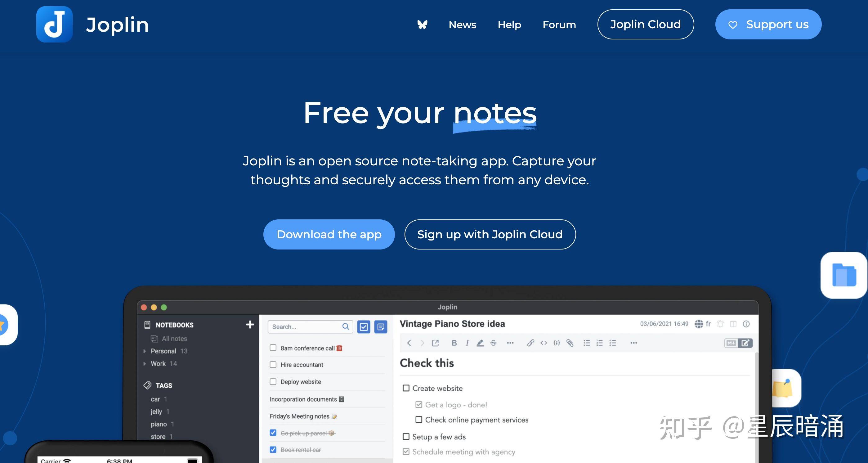
Task: Click the NOTEBOOKS header icon
Action: (147, 325)
